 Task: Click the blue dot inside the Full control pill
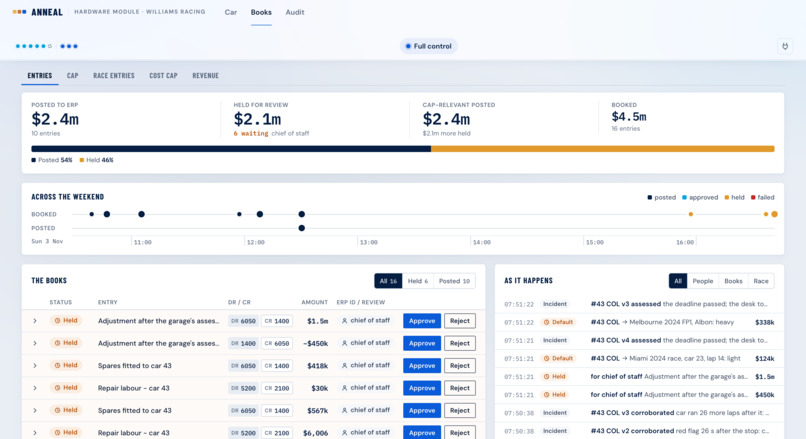click(x=408, y=46)
